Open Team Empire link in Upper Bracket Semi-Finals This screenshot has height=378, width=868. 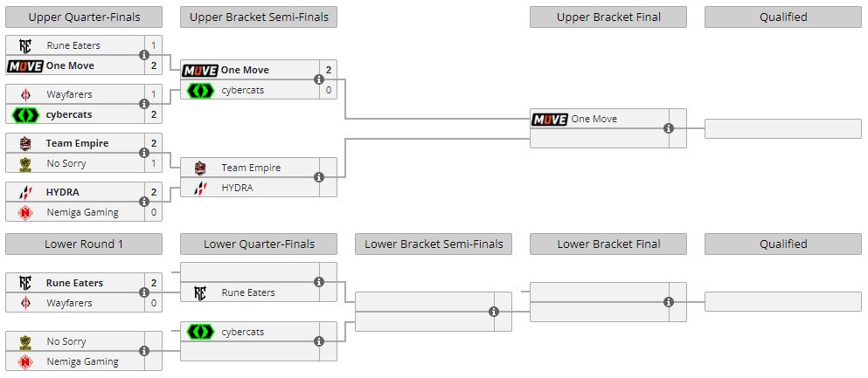point(250,168)
